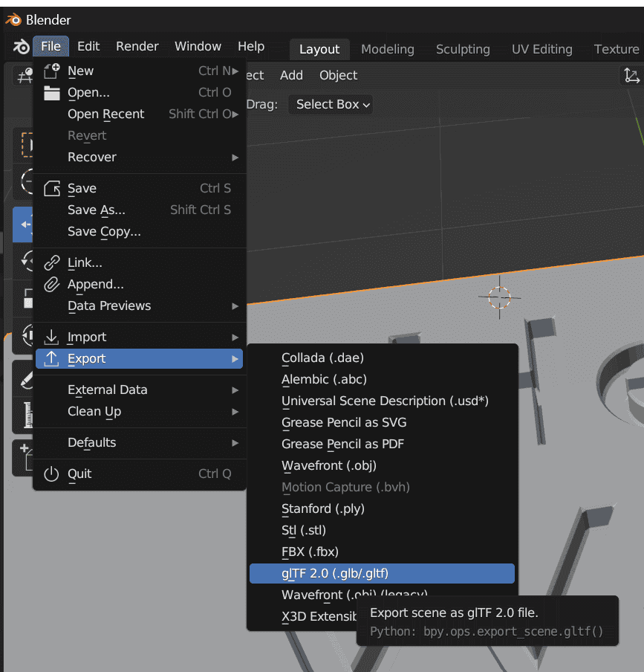Choose Open... from File menu

tap(140, 93)
